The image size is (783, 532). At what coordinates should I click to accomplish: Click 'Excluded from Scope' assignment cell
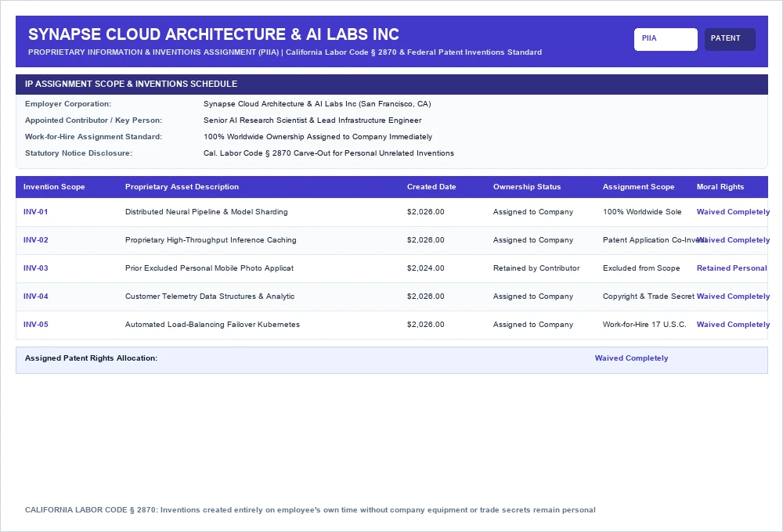point(641,268)
